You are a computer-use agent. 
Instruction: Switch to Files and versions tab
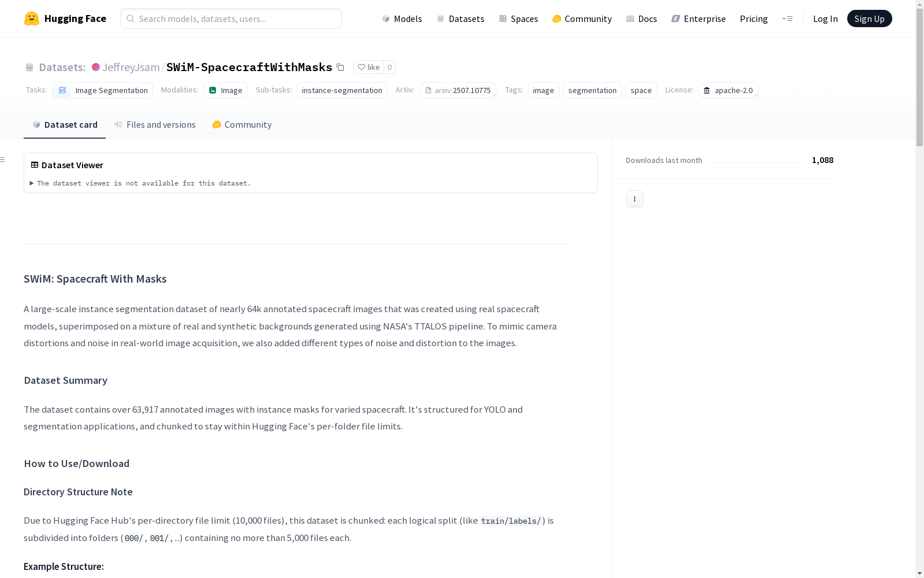point(155,125)
